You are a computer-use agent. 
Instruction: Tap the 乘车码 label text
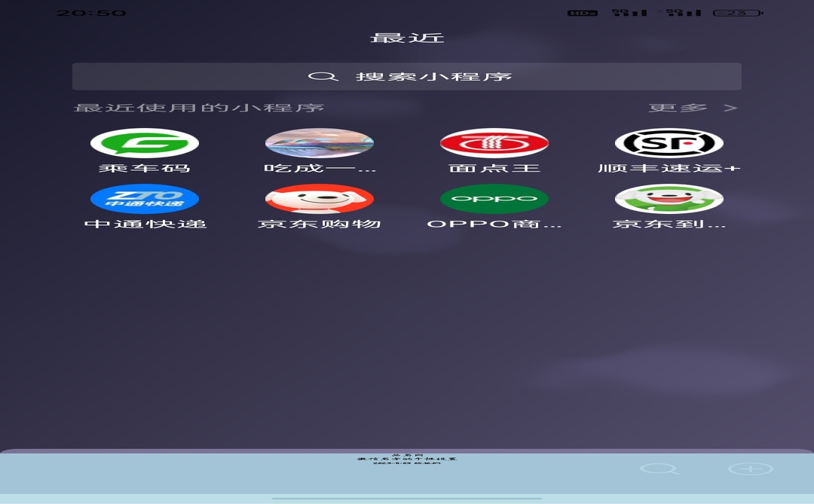[145, 168]
